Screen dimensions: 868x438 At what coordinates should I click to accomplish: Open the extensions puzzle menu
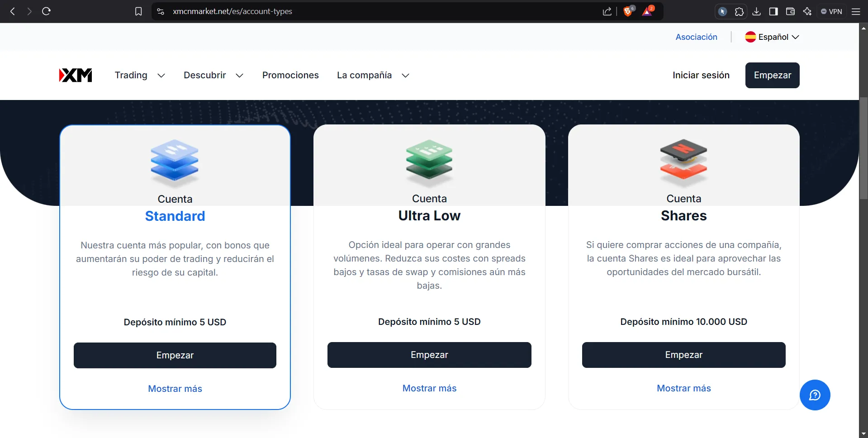739,11
